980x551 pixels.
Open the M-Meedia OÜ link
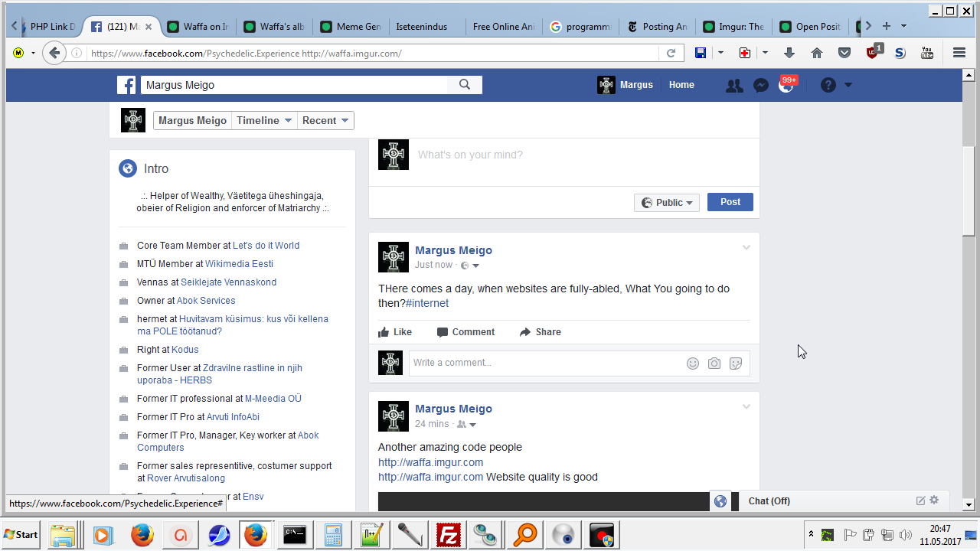[273, 399]
